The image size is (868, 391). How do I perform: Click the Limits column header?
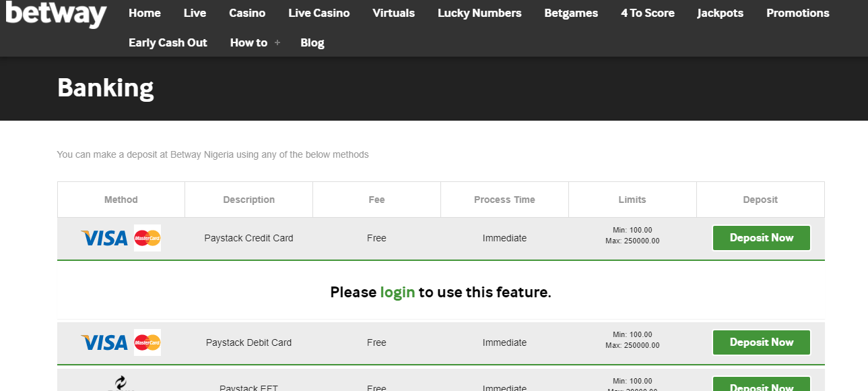[632, 200]
